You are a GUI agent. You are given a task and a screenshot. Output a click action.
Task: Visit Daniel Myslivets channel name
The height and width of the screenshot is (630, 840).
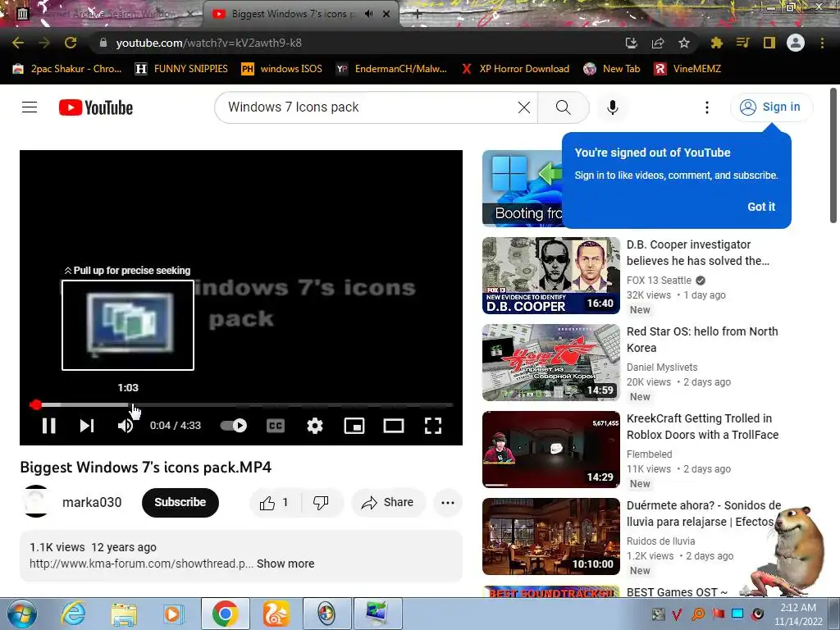662,367
